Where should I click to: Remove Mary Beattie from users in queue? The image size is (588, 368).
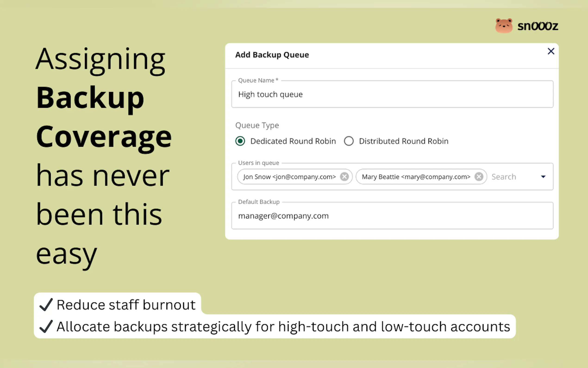coord(479,177)
